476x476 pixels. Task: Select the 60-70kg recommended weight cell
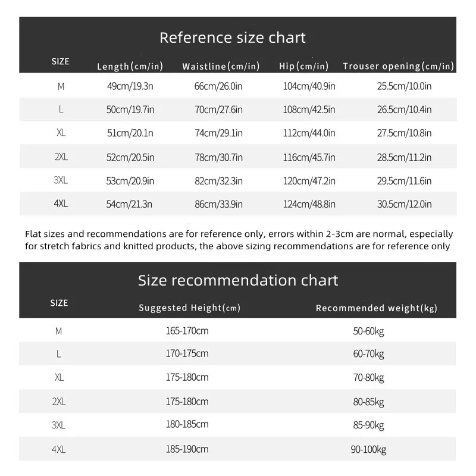[x=368, y=354]
